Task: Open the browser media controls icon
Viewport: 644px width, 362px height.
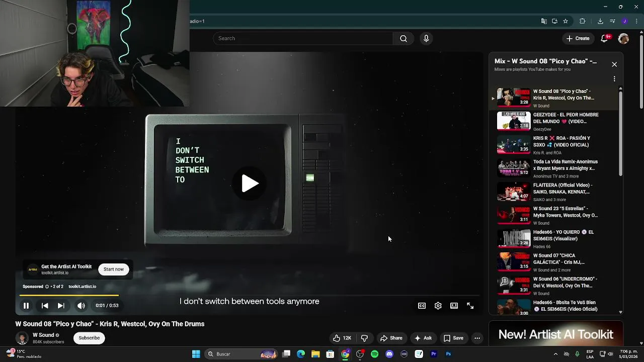Action: [612, 21]
